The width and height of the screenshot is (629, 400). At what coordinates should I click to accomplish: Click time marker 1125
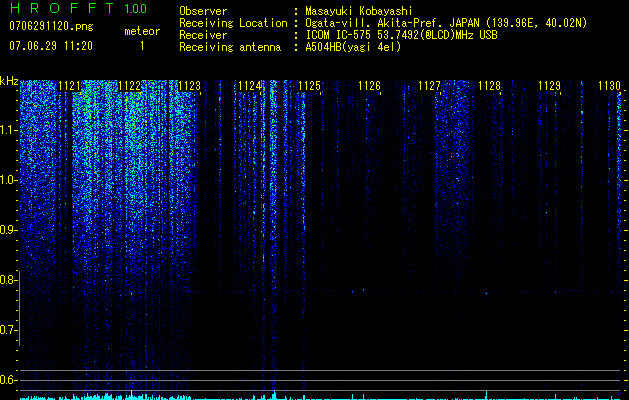[x=310, y=86]
